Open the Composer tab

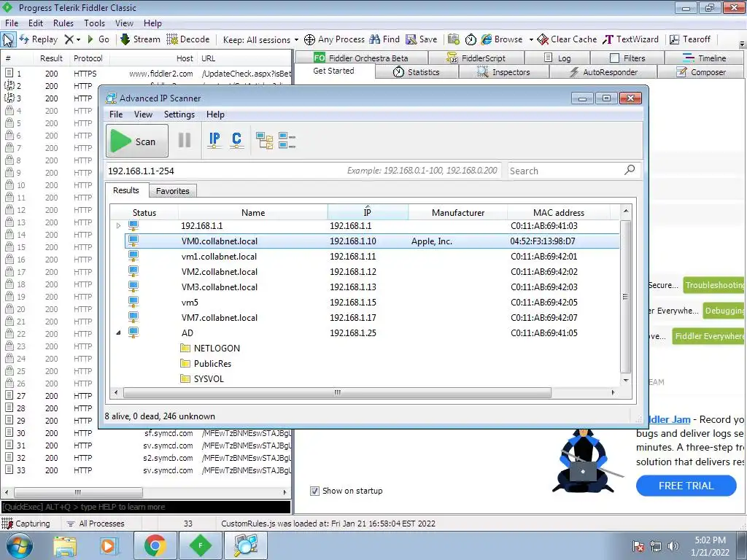click(x=701, y=72)
